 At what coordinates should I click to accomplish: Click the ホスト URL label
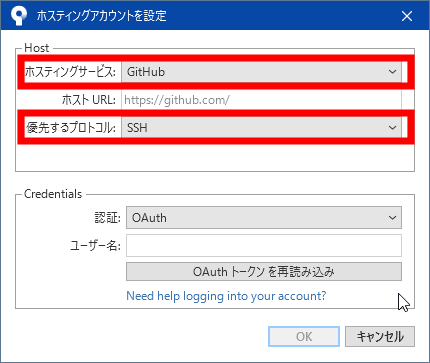coord(89,100)
